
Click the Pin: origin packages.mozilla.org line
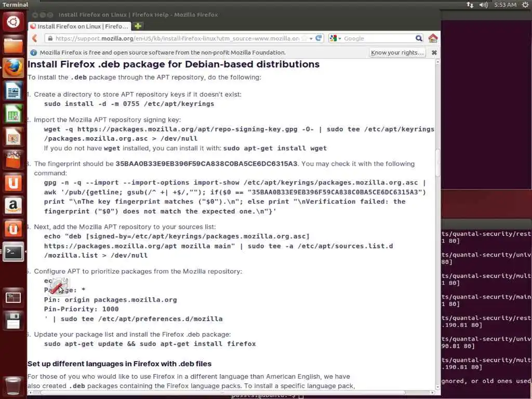pyautogui.click(x=110, y=300)
